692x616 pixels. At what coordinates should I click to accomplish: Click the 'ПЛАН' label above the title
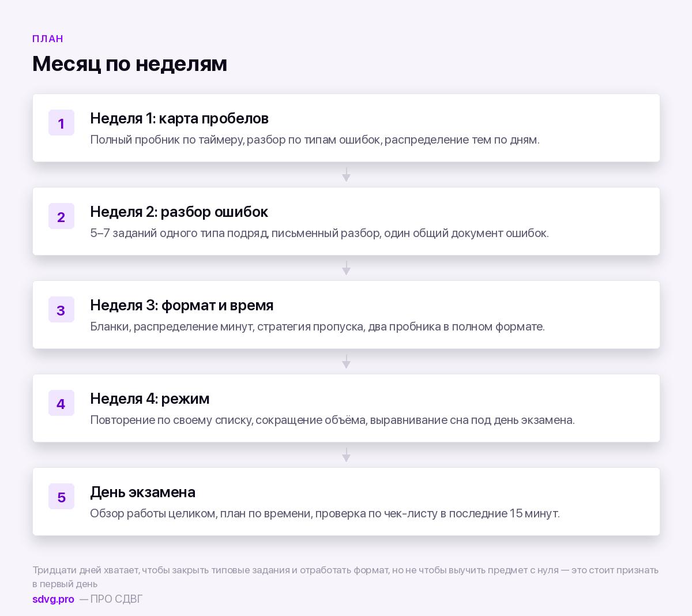tap(48, 39)
